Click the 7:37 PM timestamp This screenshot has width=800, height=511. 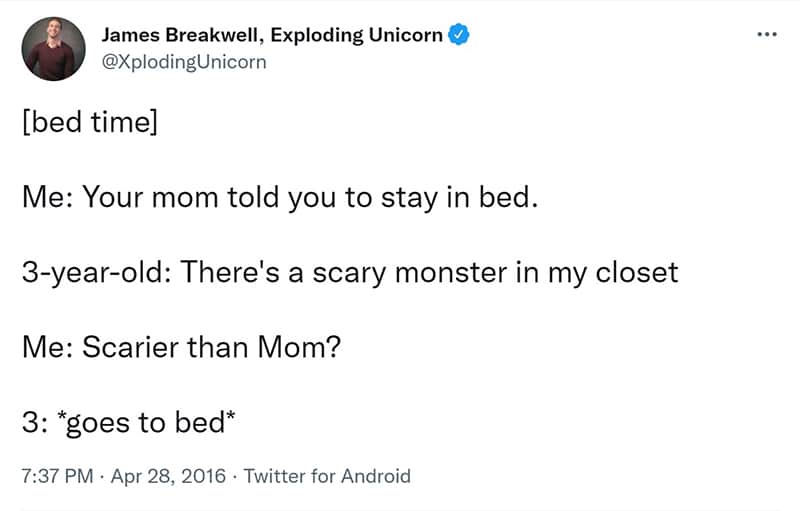point(57,476)
